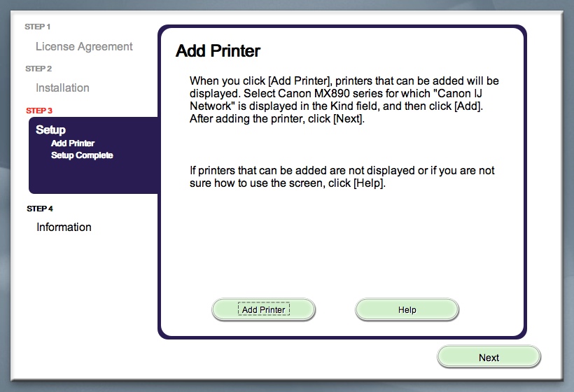
Task: Select Installation in the step sidebar
Action: pos(63,88)
